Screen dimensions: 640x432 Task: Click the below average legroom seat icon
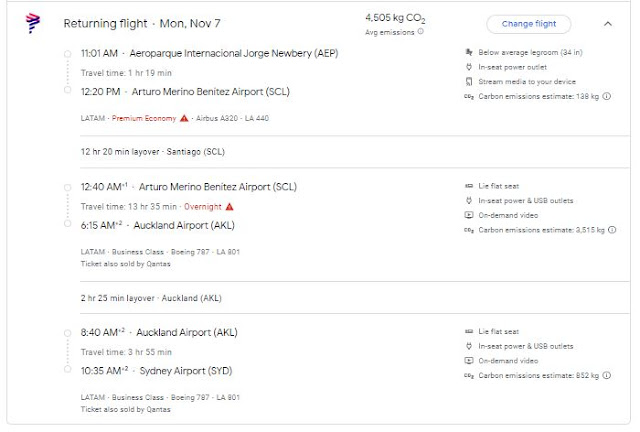469,51
